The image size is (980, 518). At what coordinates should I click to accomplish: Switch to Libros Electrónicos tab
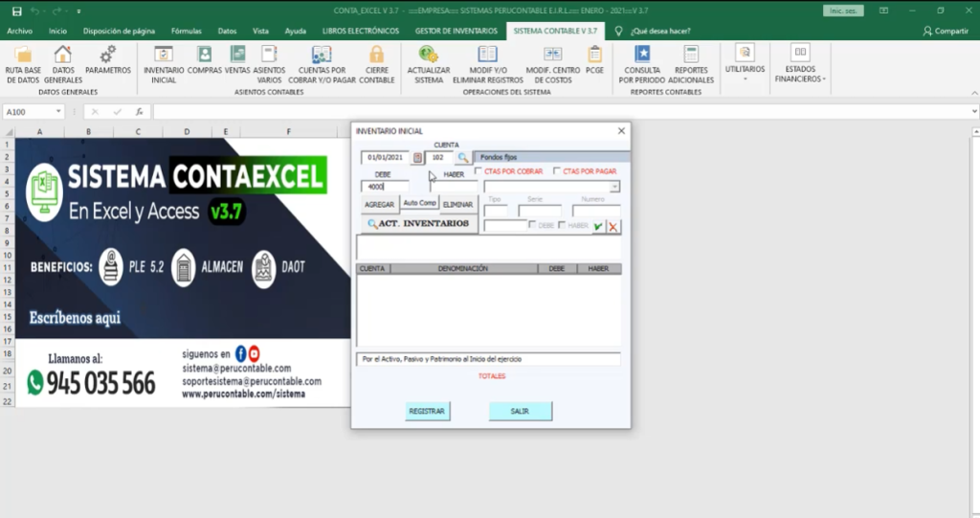[x=361, y=31]
